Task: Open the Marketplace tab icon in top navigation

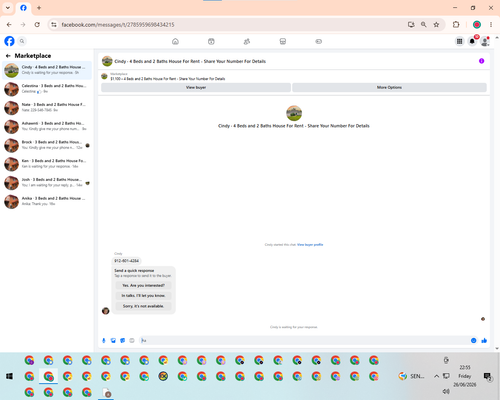Action: coord(283,41)
